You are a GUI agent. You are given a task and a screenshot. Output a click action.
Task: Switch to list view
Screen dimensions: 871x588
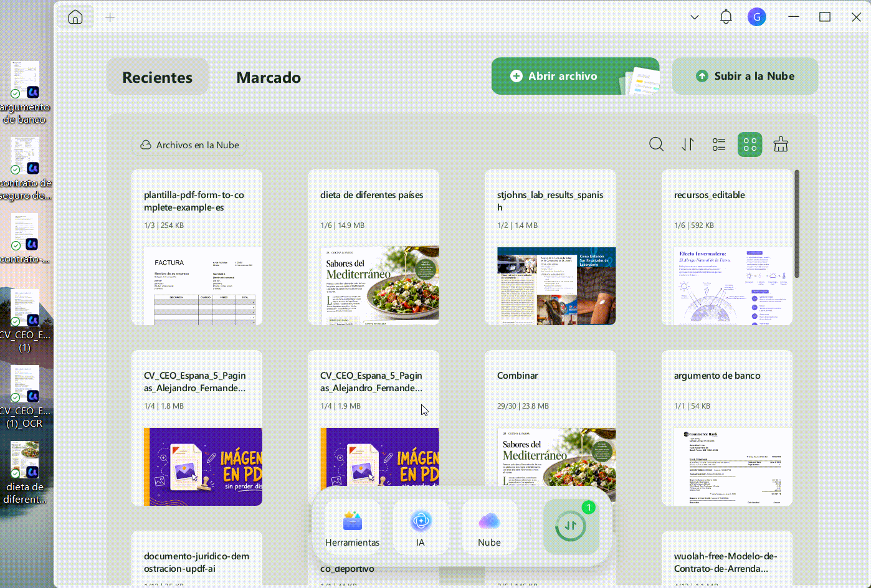click(719, 145)
